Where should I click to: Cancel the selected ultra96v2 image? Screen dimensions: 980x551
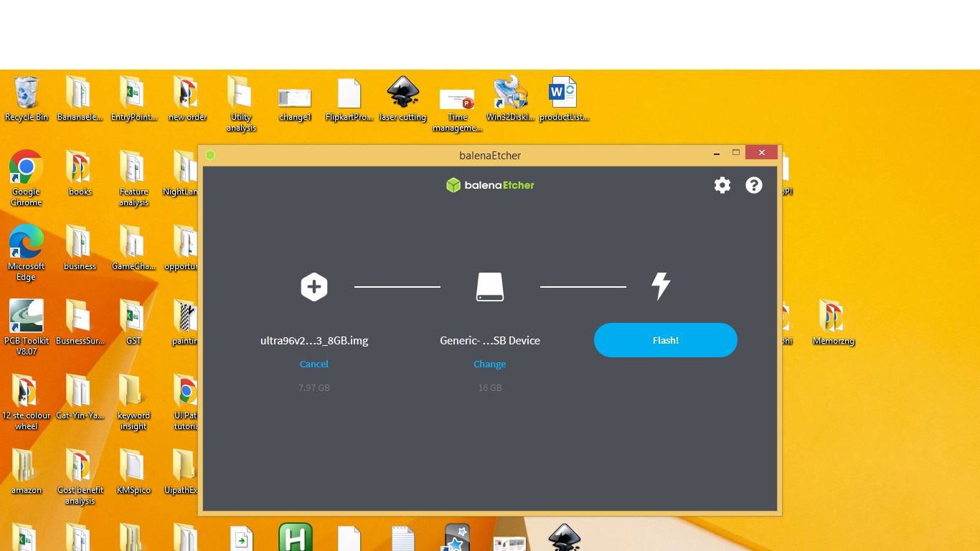click(x=314, y=364)
